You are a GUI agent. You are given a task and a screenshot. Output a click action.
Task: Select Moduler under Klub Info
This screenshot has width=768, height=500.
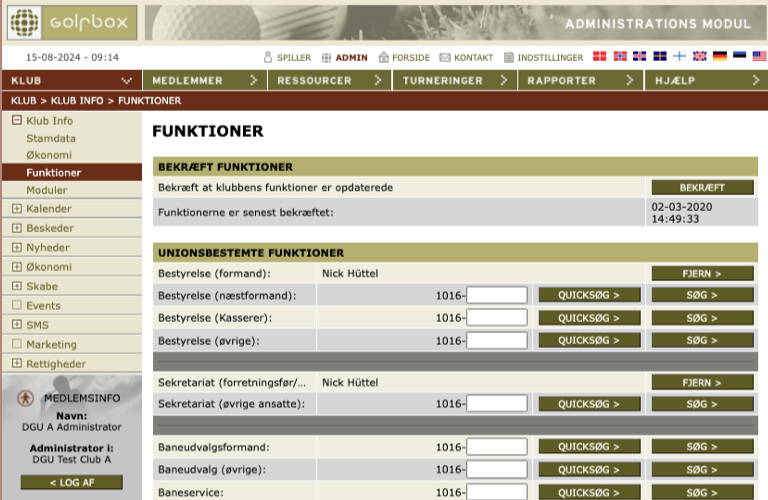(47, 190)
